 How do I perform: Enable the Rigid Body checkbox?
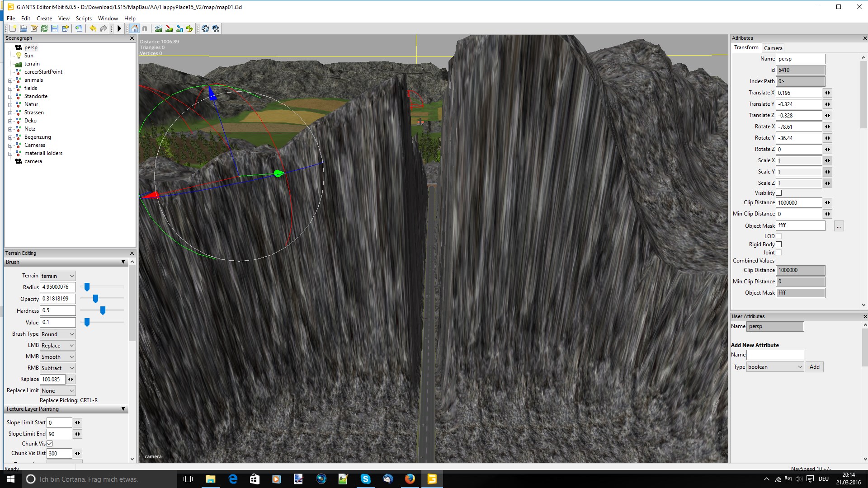point(779,244)
